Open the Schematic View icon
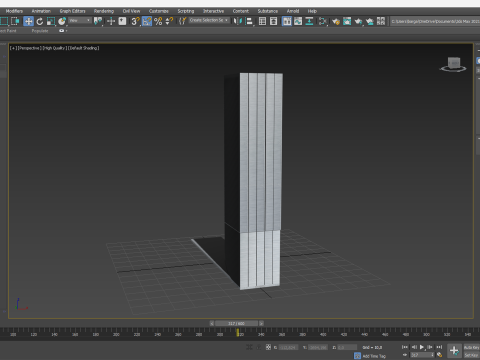 [x=309, y=21]
